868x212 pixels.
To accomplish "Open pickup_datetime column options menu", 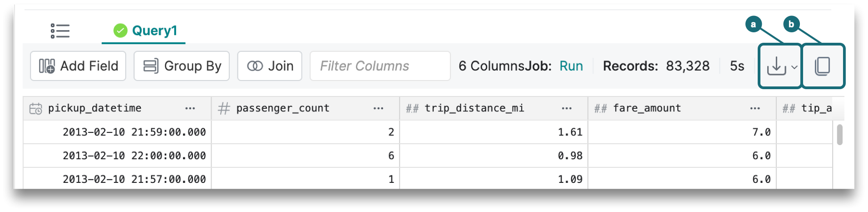I will tap(190, 108).
